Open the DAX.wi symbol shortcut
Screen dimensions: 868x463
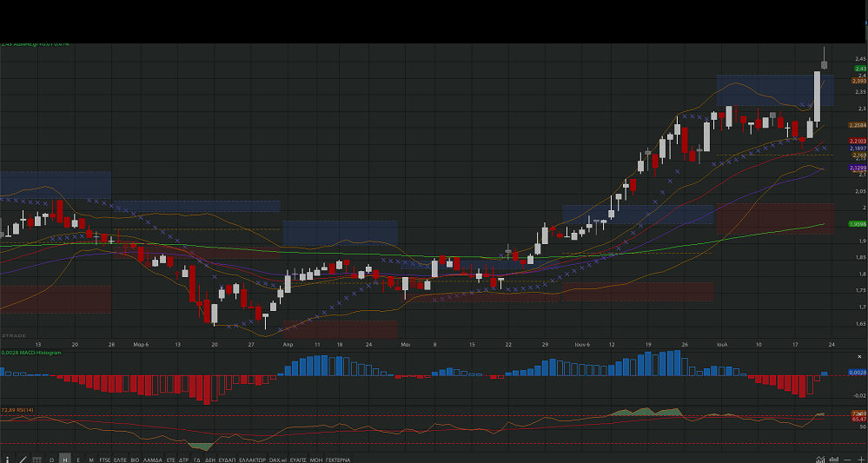[x=278, y=460]
